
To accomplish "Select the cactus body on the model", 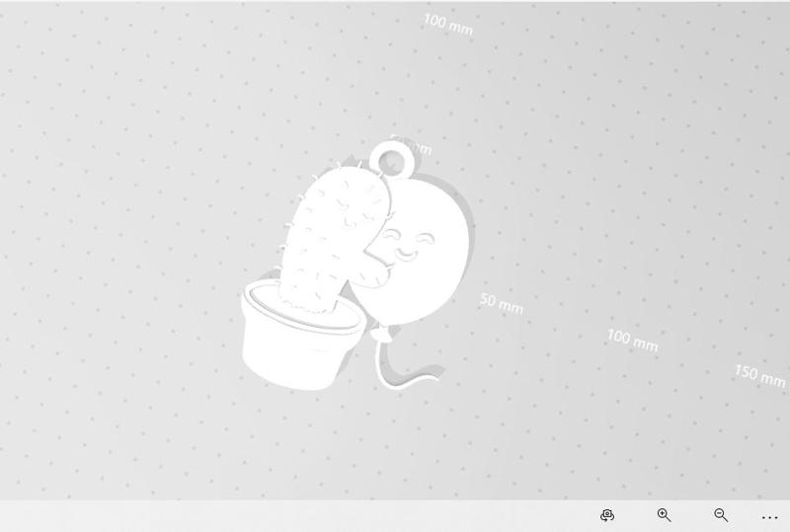I will (x=336, y=237).
